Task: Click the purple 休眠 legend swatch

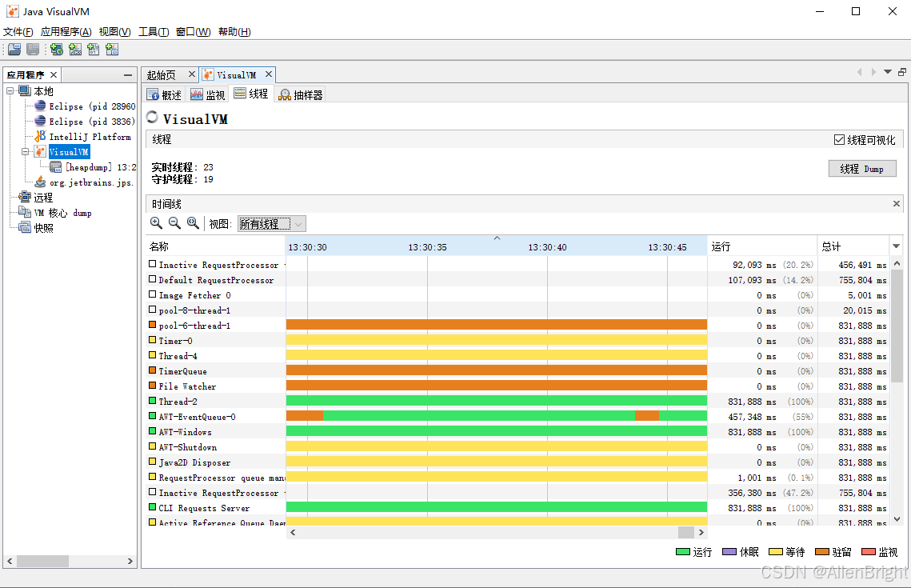Action: [x=729, y=551]
